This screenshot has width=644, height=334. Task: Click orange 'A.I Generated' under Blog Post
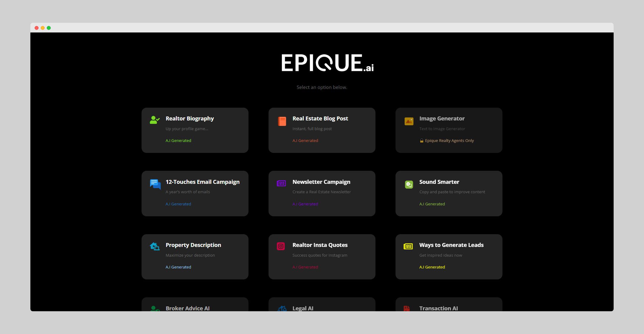tap(305, 140)
